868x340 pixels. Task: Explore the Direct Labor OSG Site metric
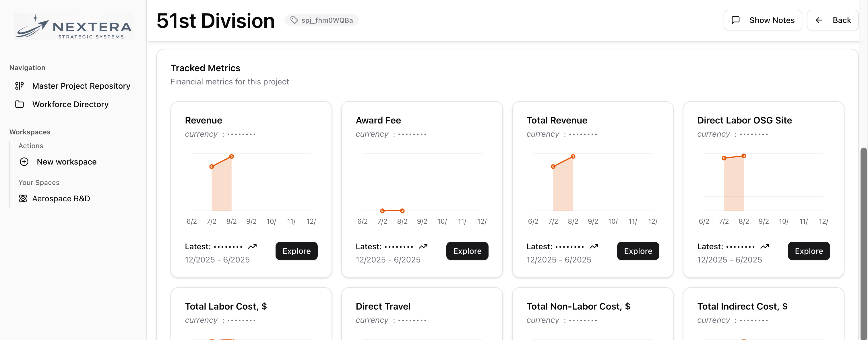click(x=809, y=251)
